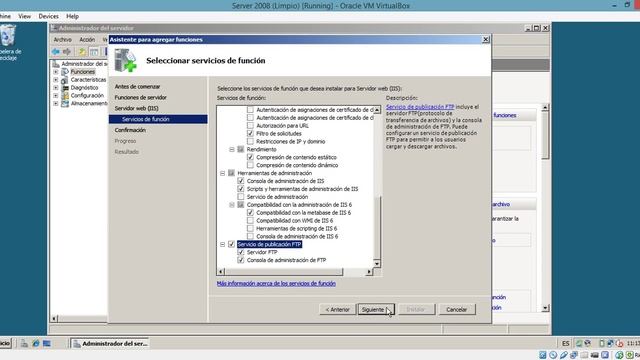Uncheck Consola de administración de FTP
Viewport: 640px width, 360px height.
tap(241, 260)
